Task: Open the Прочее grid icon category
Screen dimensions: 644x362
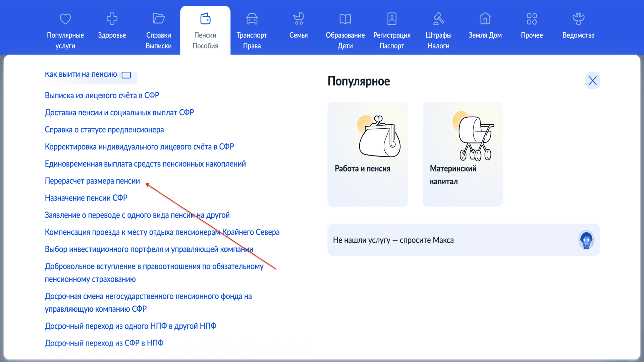Action: pyautogui.click(x=532, y=19)
